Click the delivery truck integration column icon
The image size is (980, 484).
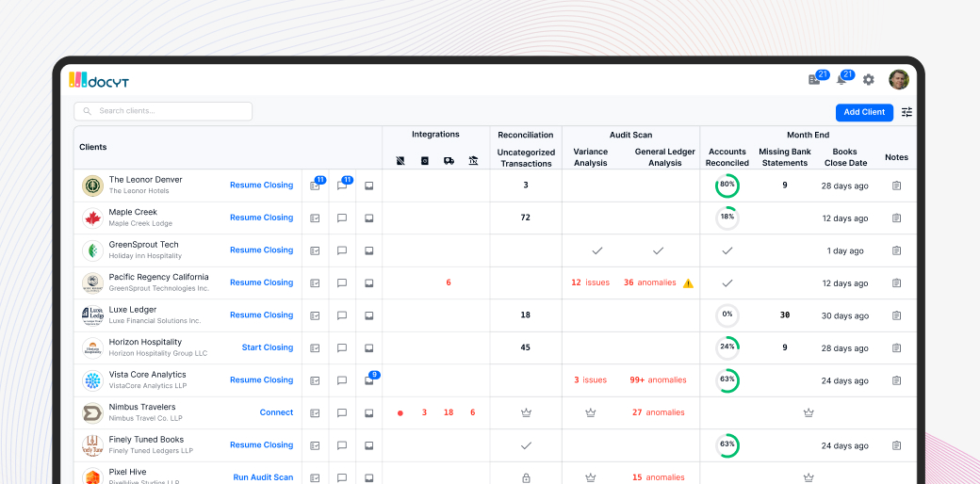(449, 161)
